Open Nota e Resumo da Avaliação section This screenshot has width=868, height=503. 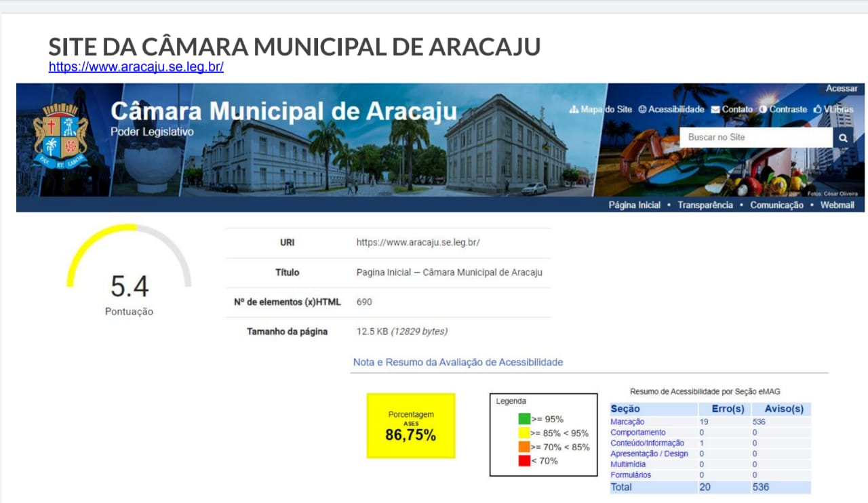[457, 362]
